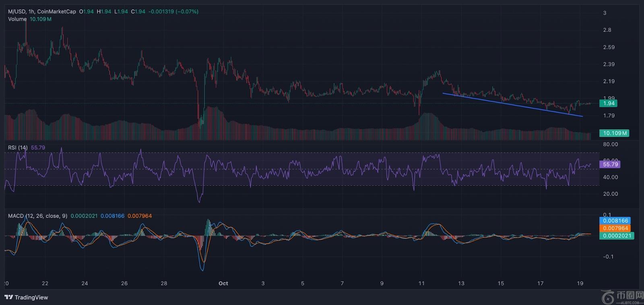The width and height of the screenshot is (644, 305).
Task: Click the TradingView logo icon
Action: tap(8, 297)
